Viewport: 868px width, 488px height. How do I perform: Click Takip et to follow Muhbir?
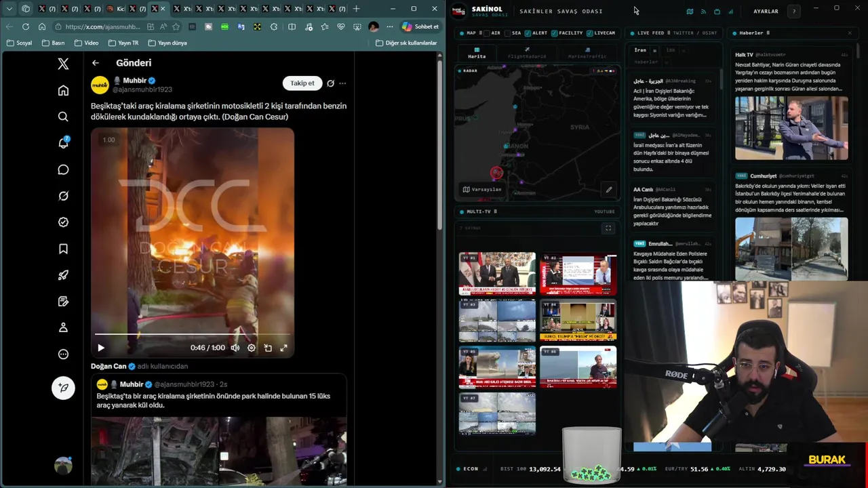302,83
